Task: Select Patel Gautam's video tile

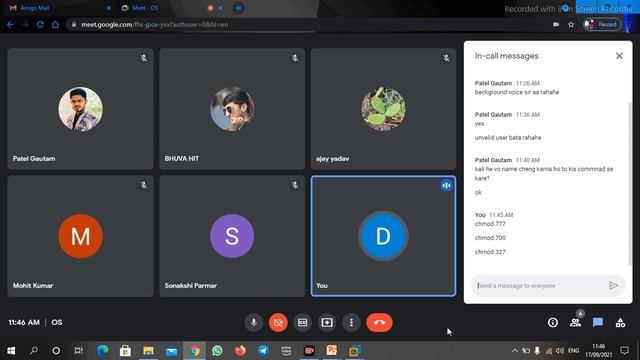Action: (80, 109)
